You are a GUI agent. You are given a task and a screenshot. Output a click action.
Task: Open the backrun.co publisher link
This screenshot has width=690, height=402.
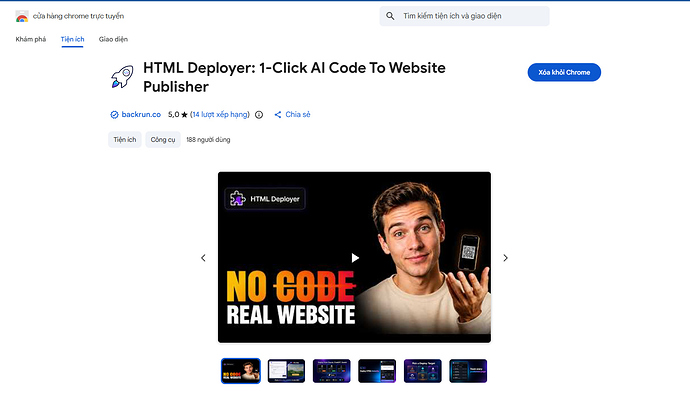pos(141,114)
